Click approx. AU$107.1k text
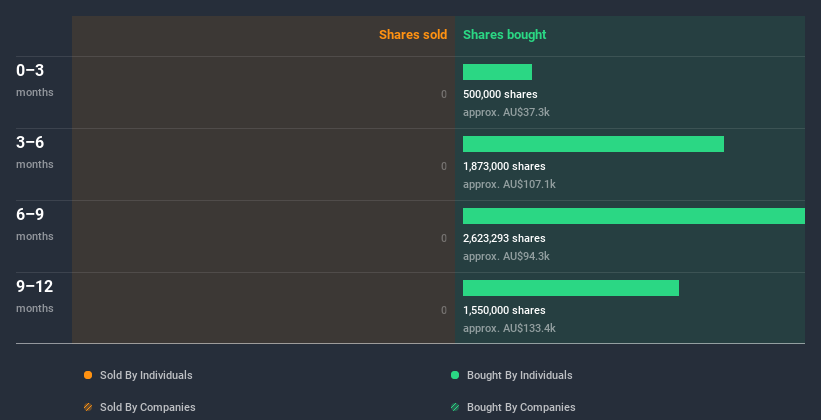This screenshot has width=821, height=420. (x=509, y=184)
